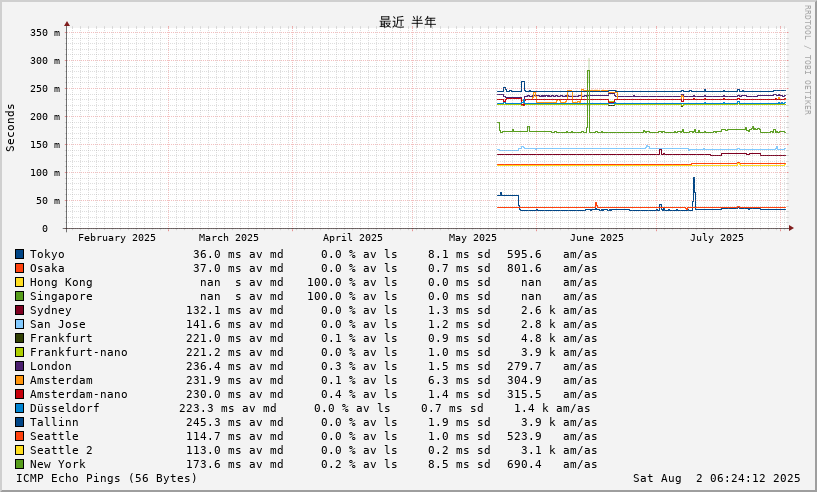Select the Tokyo legend label

coord(47,254)
